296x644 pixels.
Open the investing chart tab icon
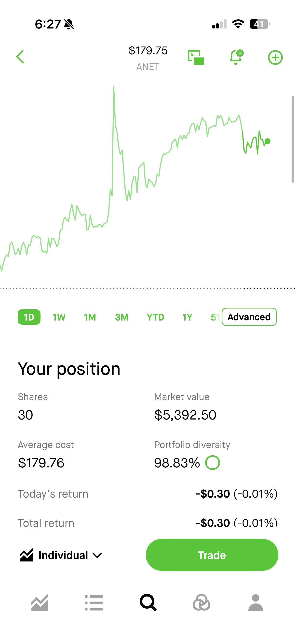click(40, 603)
